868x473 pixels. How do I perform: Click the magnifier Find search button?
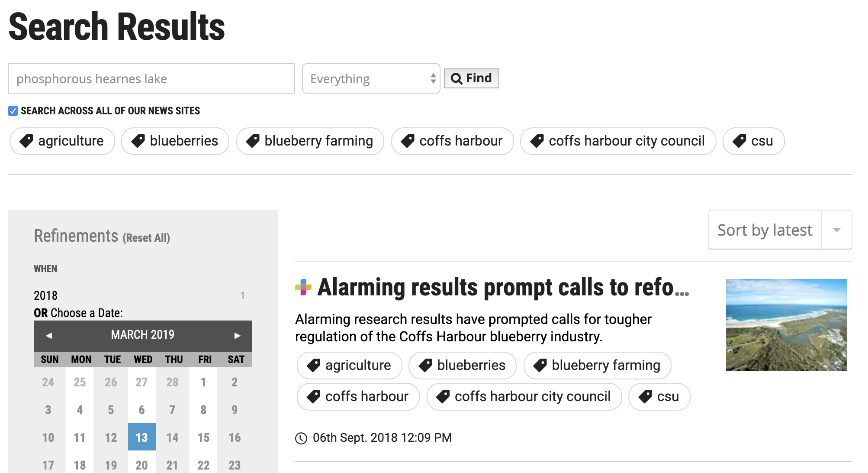coord(471,78)
